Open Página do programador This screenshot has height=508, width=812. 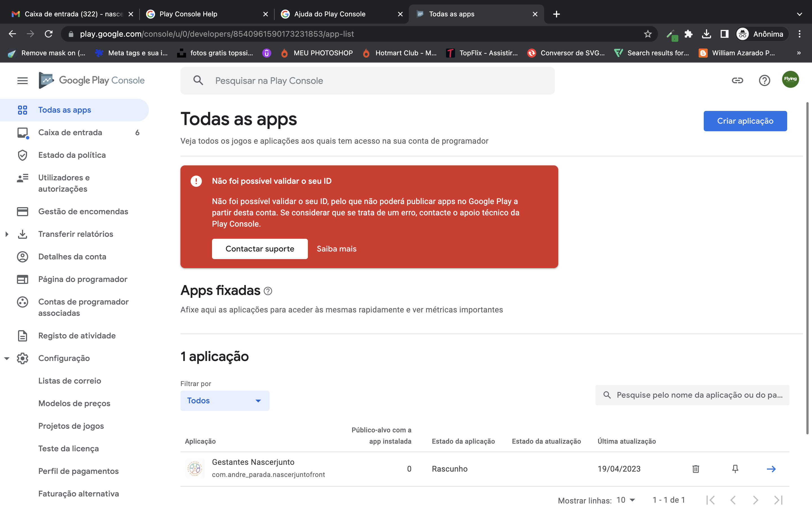click(x=74, y=279)
